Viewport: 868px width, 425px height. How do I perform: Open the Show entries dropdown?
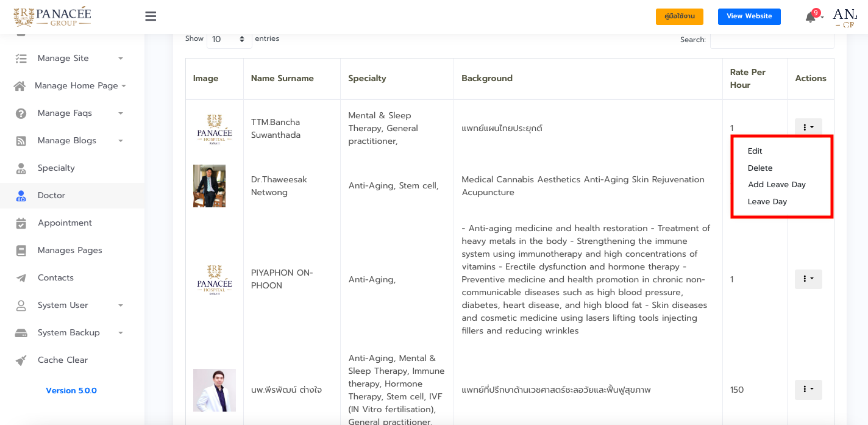229,39
